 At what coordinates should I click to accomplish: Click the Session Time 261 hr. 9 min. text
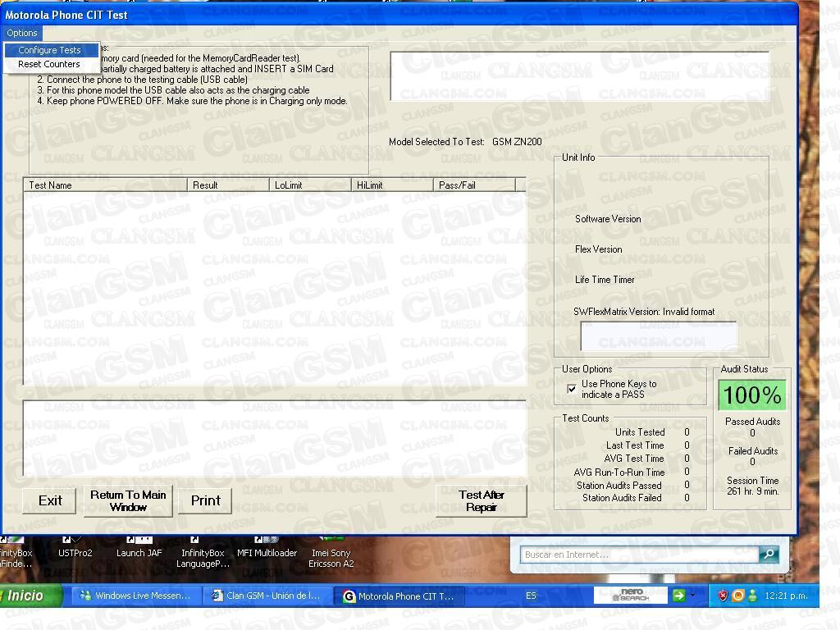click(x=753, y=486)
